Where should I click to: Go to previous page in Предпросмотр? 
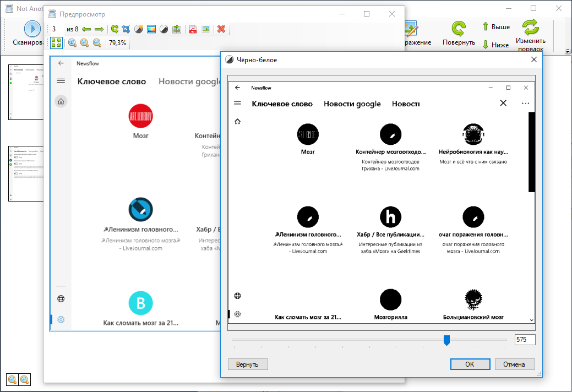[86, 29]
